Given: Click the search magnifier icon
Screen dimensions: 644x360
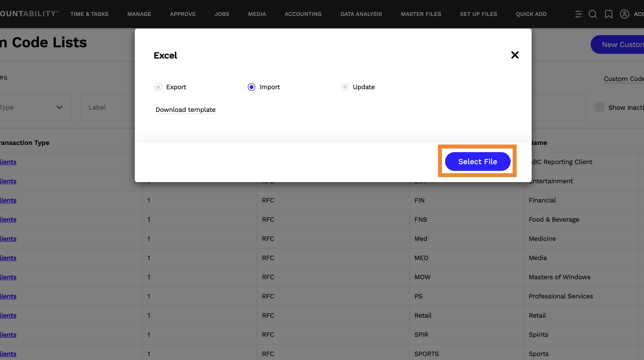Looking at the screenshot, I should coord(593,14).
